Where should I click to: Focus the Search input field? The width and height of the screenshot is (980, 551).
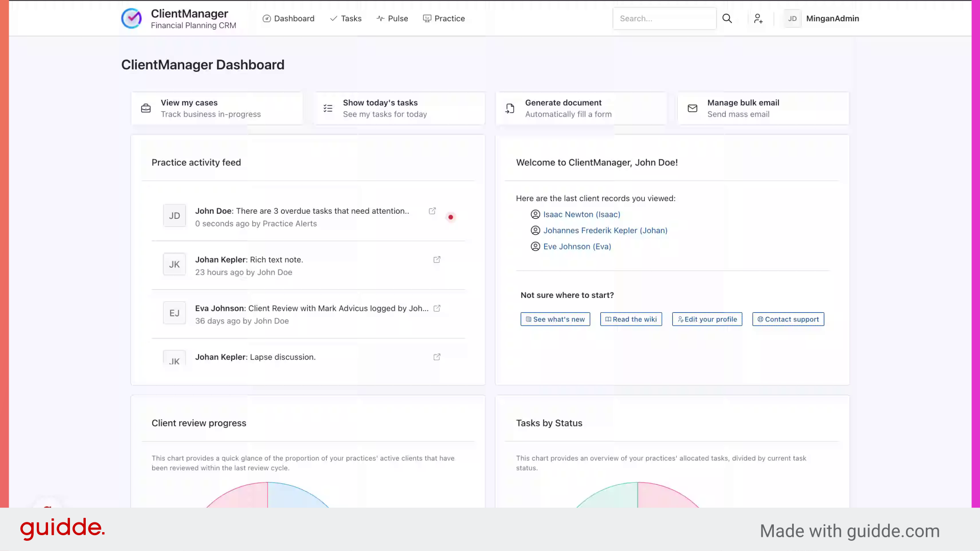[x=664, y=18]
